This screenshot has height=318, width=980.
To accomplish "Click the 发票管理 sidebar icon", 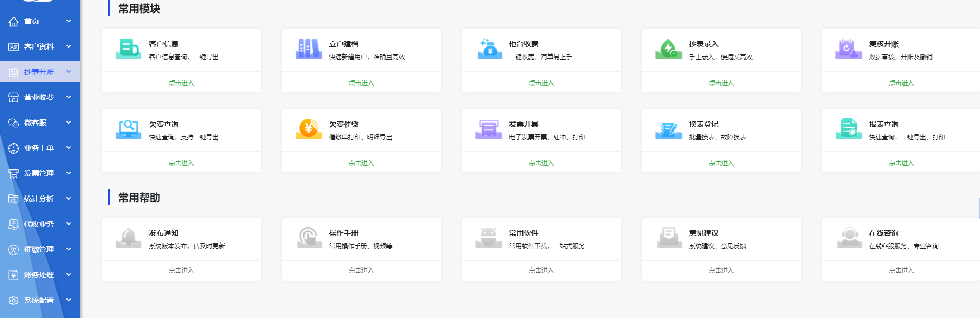I will 14,174.
